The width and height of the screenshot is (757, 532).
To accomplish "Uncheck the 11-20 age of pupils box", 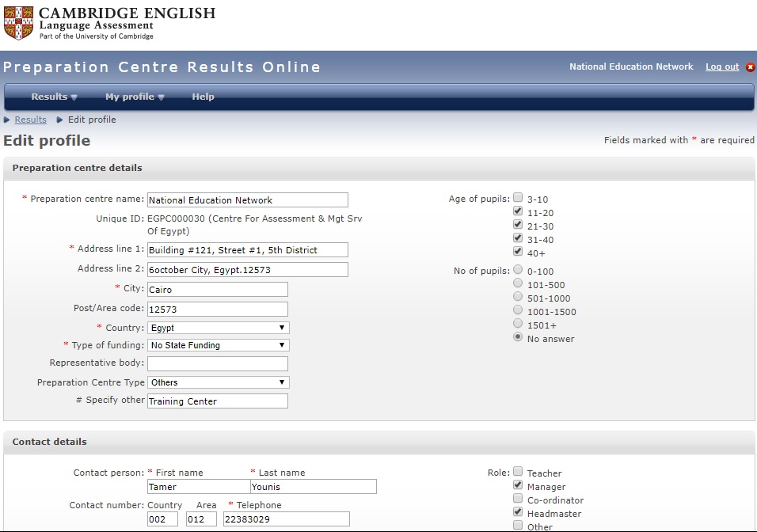I will (x=518, y=211).
